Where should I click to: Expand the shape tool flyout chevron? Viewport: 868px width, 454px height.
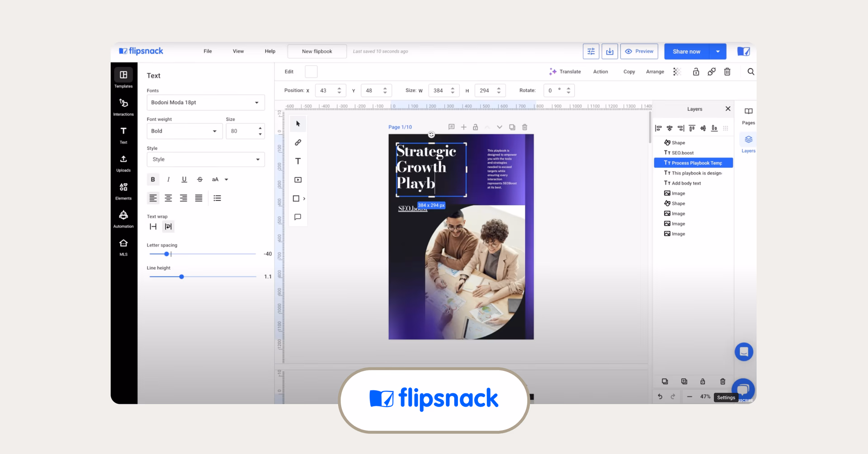click(304, 199)
